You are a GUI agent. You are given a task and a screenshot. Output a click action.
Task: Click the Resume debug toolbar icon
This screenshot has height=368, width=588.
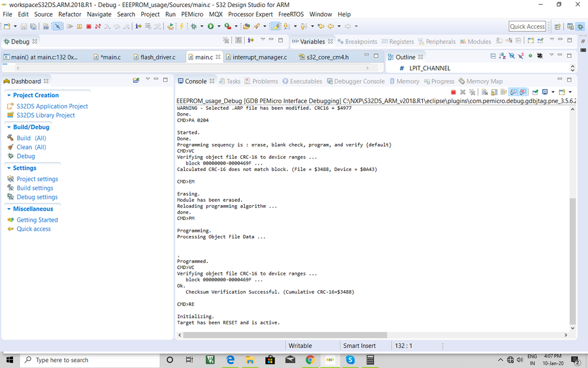pyautogui.click(x=70, y=27)
